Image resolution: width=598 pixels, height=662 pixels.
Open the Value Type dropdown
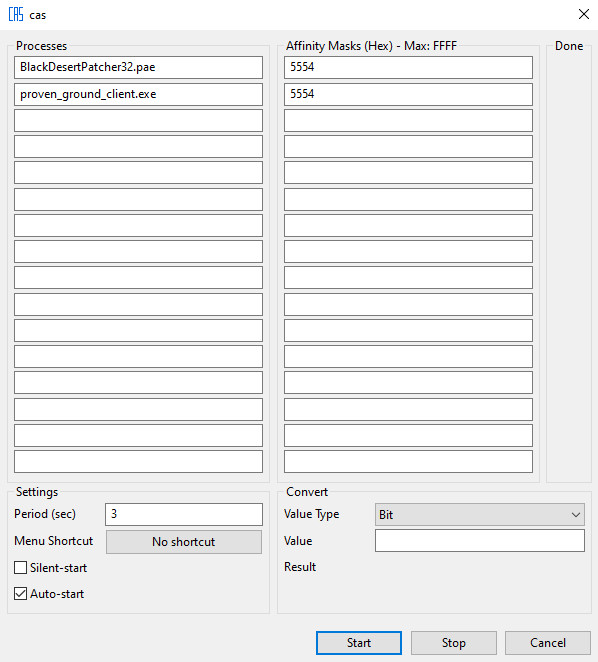pos(480,514)
